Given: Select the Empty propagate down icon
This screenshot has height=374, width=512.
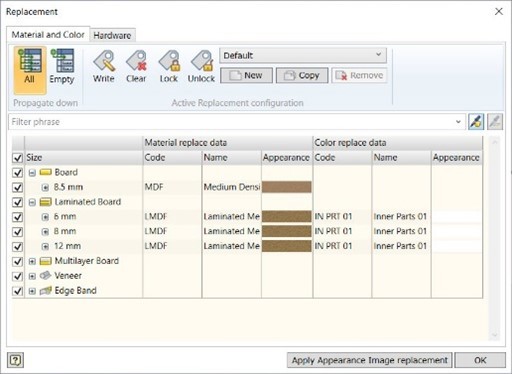Looking at the screenshot, I should point(62,67).
